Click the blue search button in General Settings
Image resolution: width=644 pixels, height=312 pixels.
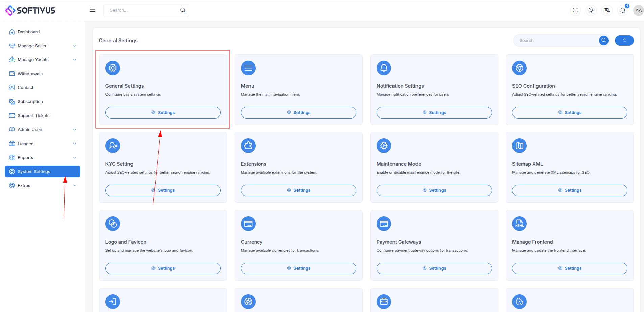pos(604,40)
